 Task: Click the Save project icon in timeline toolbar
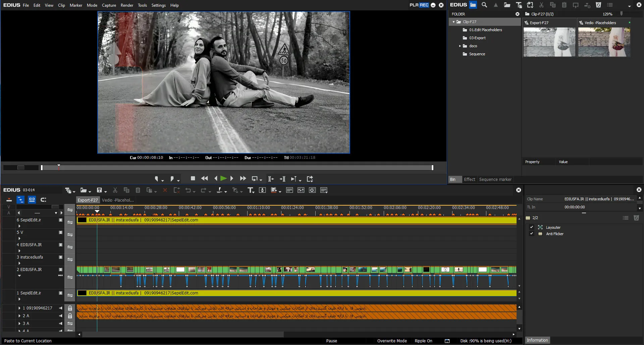pyautogui.click(x=99, y=190)
